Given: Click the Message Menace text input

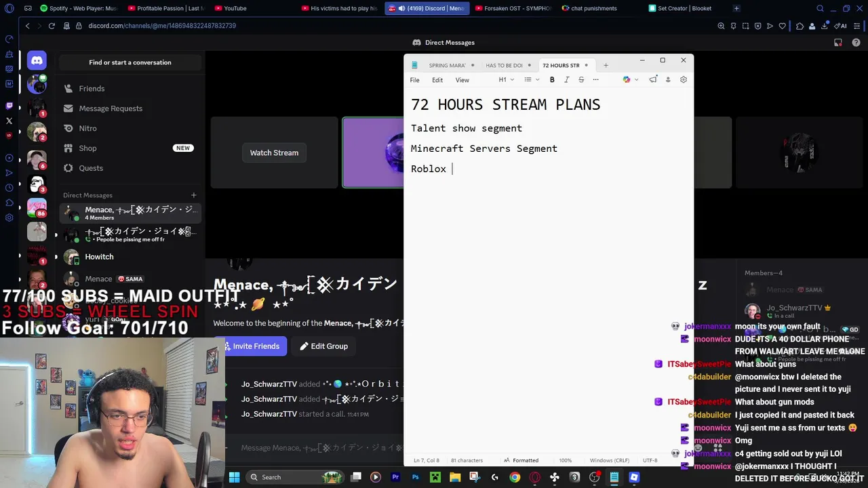Looking at the screenshot, I should 321,448.
